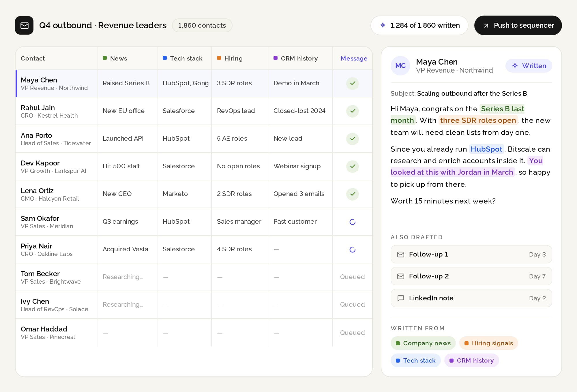Screen dimensions: 577x392
Task: Click the purple square by CRM history header
Action: (x=276, y=58)
